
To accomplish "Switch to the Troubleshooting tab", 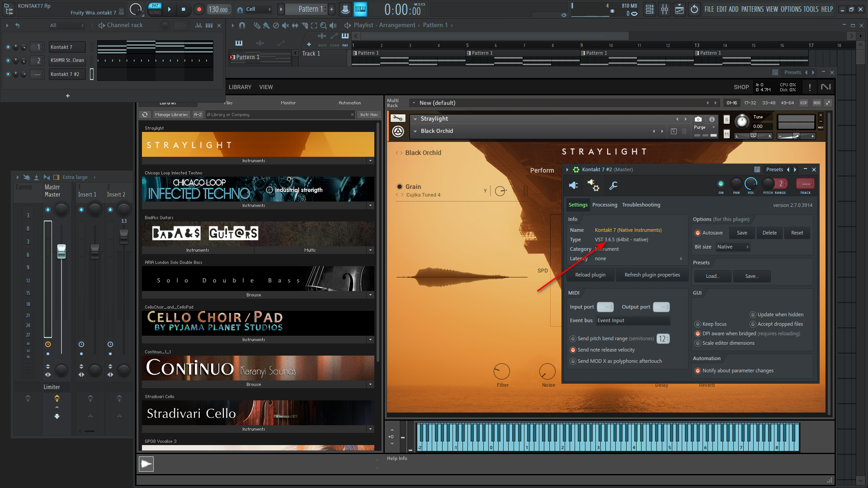I will pos(641,205).
